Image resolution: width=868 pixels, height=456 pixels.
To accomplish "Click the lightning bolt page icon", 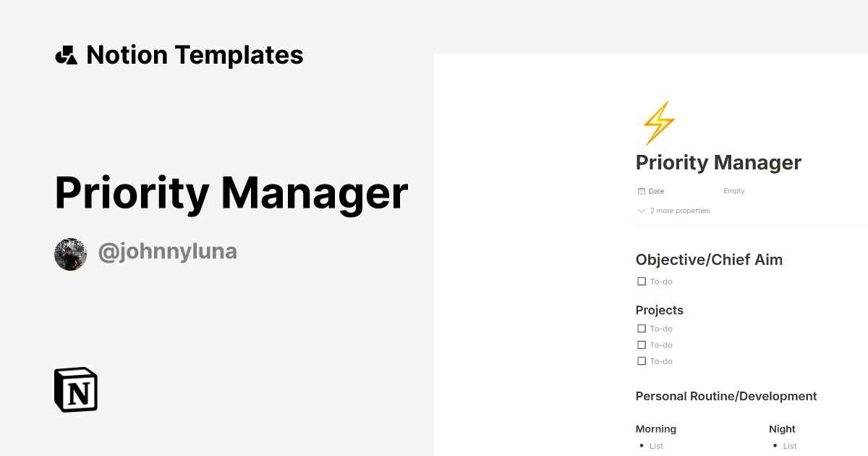I will click(x=659, y=123).
